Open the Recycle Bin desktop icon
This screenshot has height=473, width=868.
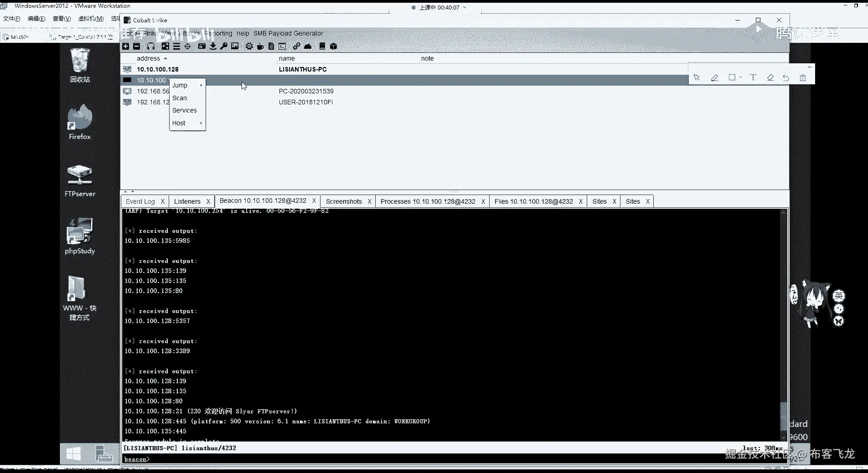coord(80,66)
